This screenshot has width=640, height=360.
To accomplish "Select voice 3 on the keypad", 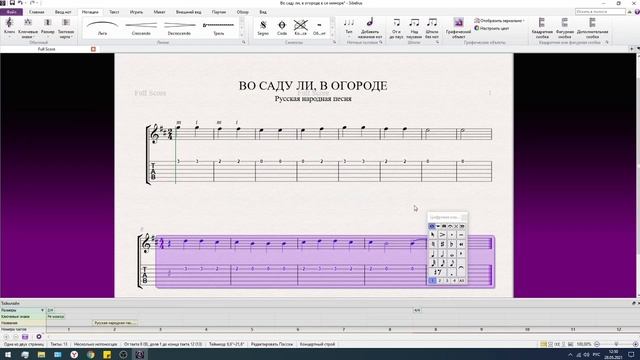I will (x=447, y=281).
